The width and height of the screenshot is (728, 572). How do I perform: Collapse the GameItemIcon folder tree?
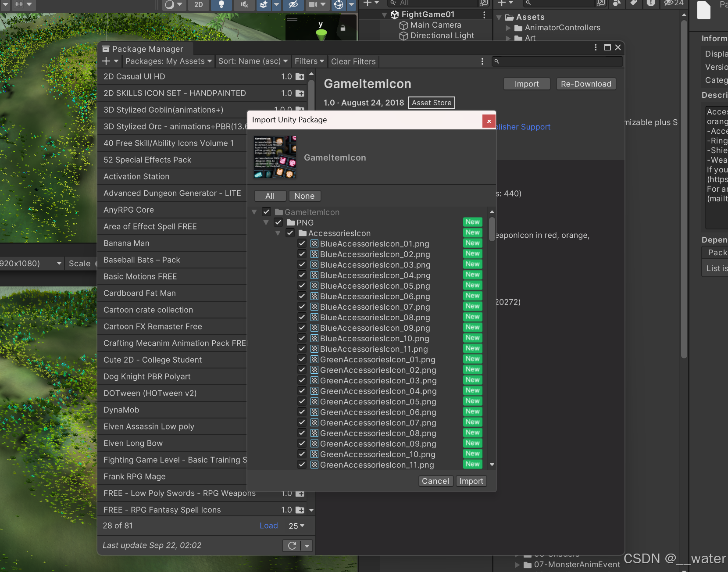point(254,212)
